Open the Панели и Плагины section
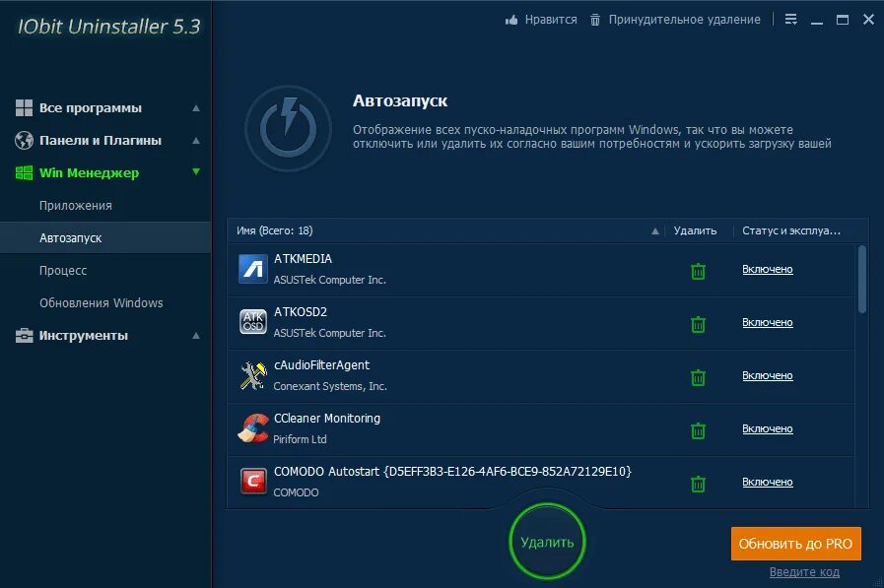 click(x=101, y=140)
